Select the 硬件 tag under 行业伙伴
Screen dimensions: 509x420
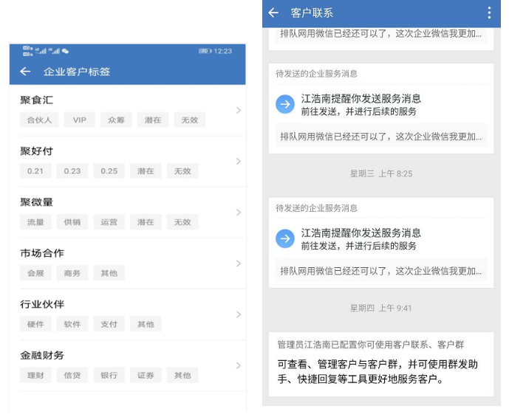click(x=35, y=324)
